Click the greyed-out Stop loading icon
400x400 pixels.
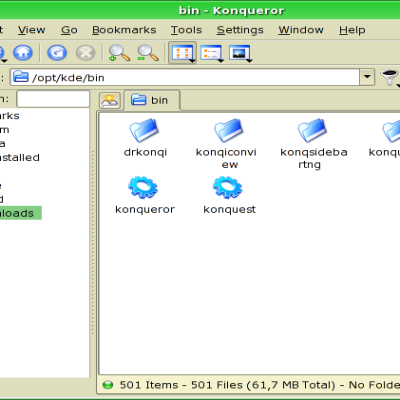86,53
